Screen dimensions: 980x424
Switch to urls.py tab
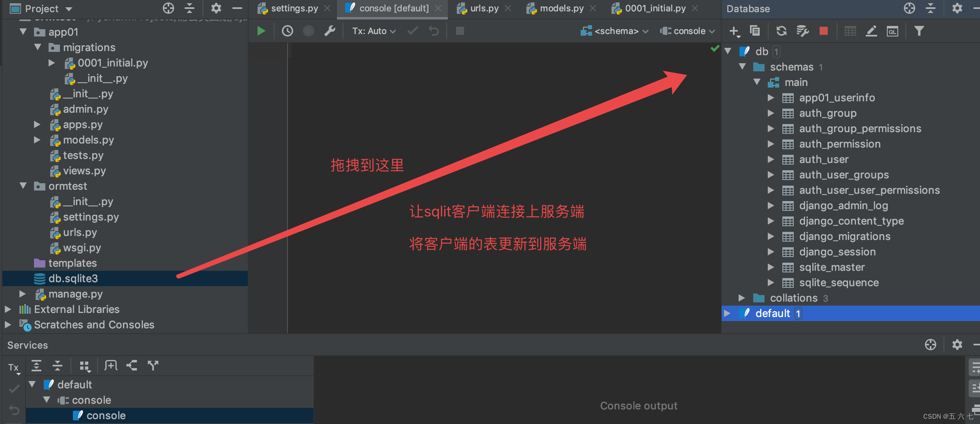484,8
